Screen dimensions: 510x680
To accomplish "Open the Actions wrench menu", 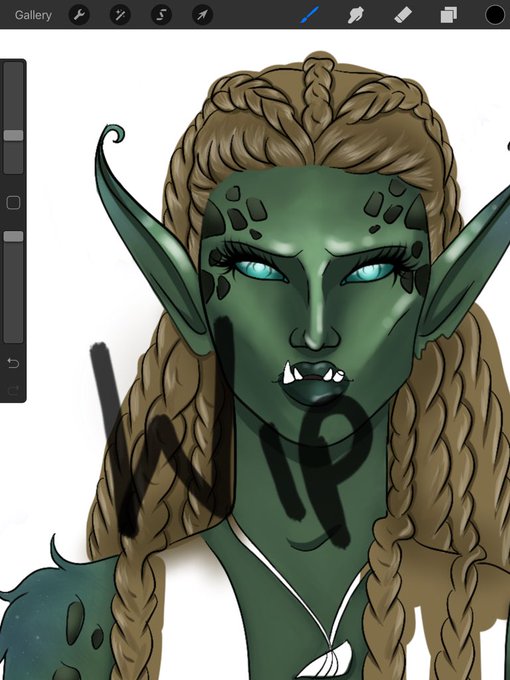I will [x=79, y=15].
